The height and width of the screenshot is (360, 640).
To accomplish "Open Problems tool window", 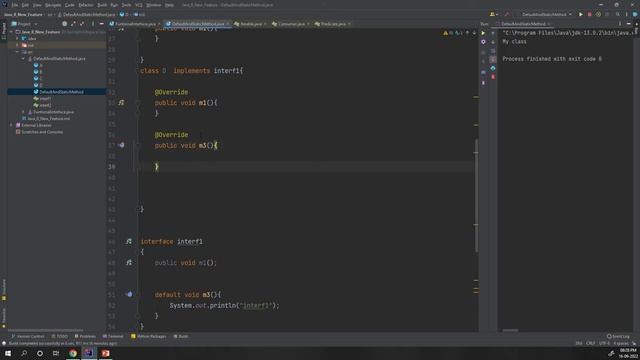I will 85,336.
